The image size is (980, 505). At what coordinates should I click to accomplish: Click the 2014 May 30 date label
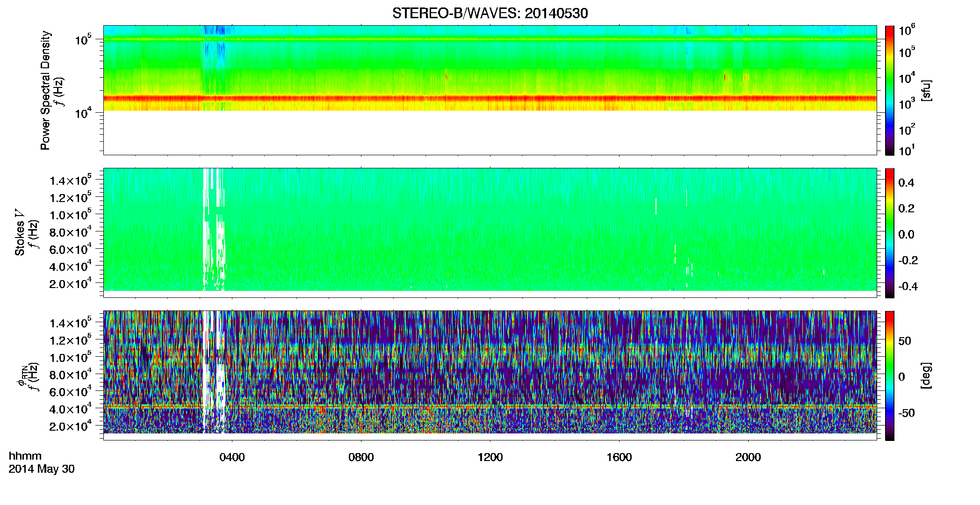[42, 469]
